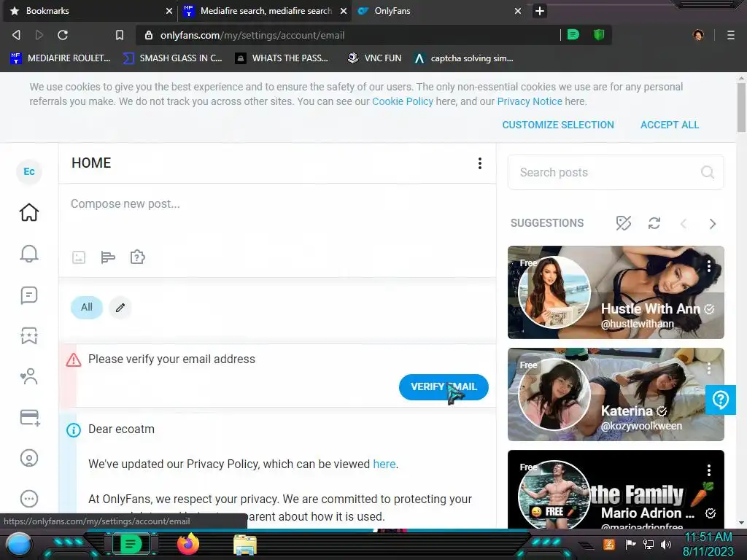This screenshot has height=560, width=747.
Task: Edit feed lists pencil icon
Action: 120,308
